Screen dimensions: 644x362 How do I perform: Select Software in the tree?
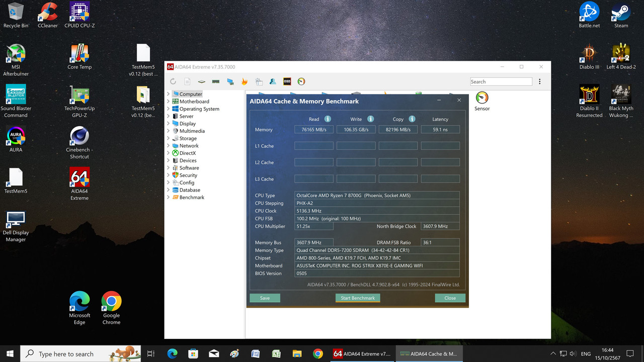[x=189, y=168]
